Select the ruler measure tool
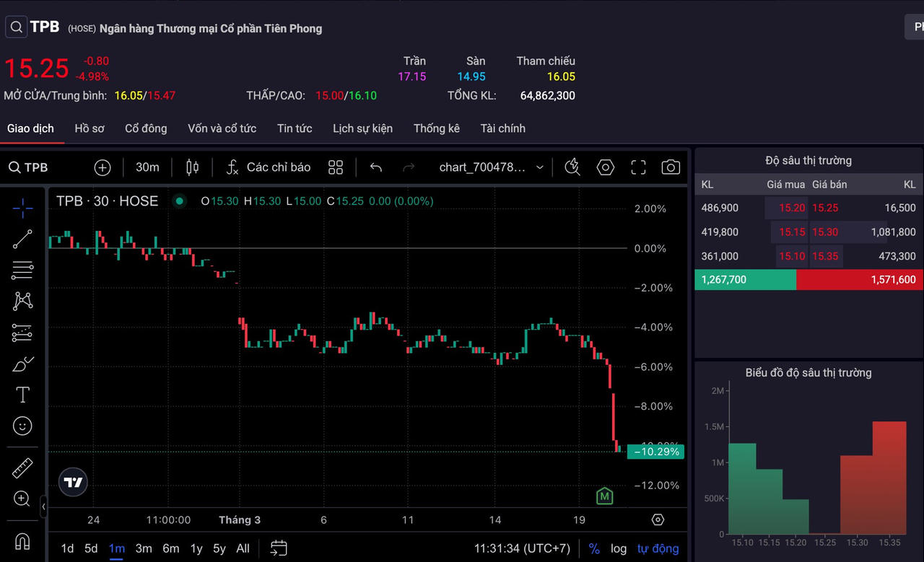The image size is (924, 562). (x=22, y=468)
